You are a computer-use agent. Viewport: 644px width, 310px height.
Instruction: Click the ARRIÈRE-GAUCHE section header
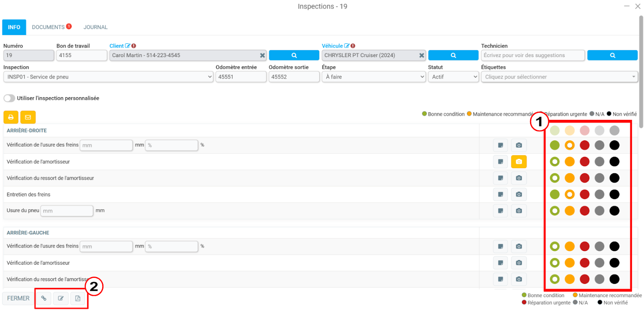click(28, 233)
